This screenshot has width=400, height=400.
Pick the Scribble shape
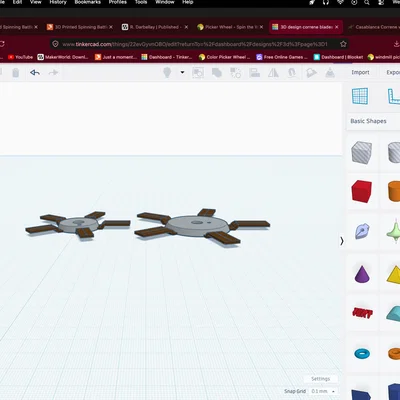tap(362, 231)
